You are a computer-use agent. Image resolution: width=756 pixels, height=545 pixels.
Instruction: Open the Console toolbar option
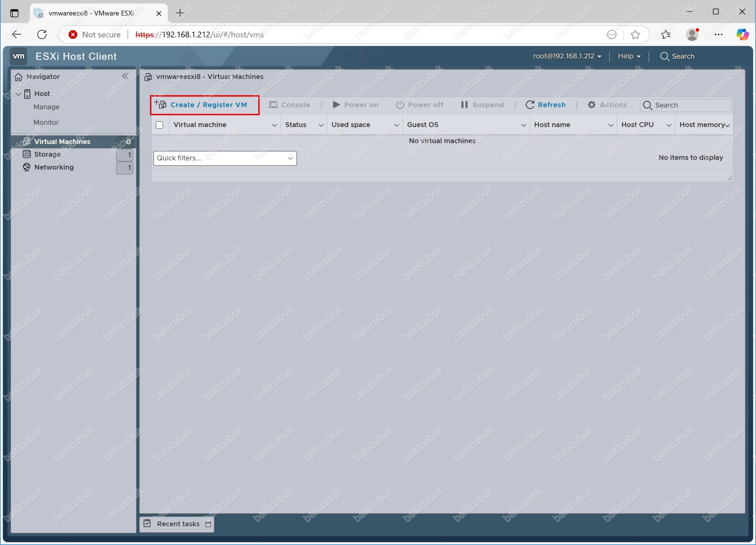click(x=289, y=105)
